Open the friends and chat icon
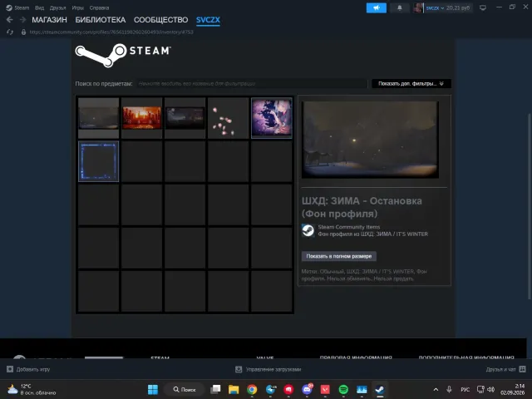The image size is (532, 399). point(523,369)
